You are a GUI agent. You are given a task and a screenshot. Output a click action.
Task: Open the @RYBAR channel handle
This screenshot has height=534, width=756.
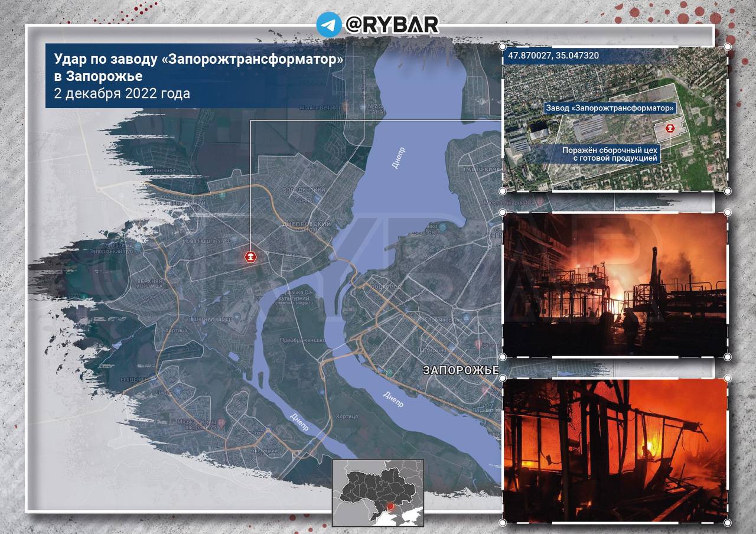(392, 25)
